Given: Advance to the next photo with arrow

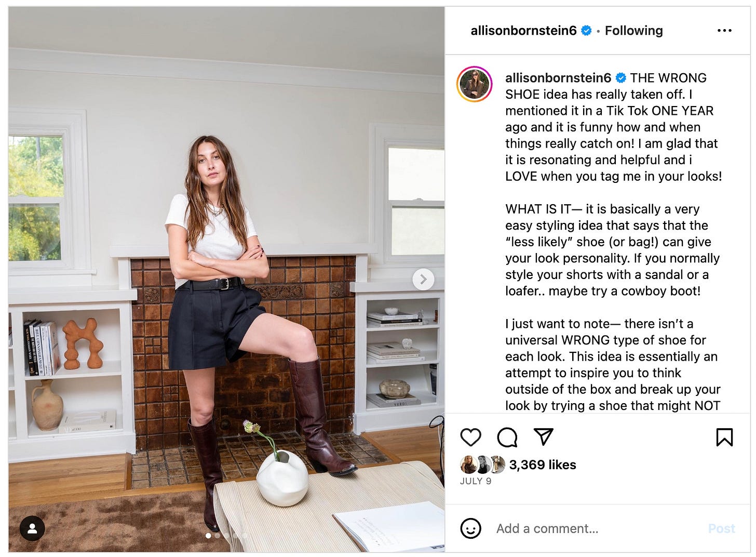Looking at the screenshot, I should 423,280.
